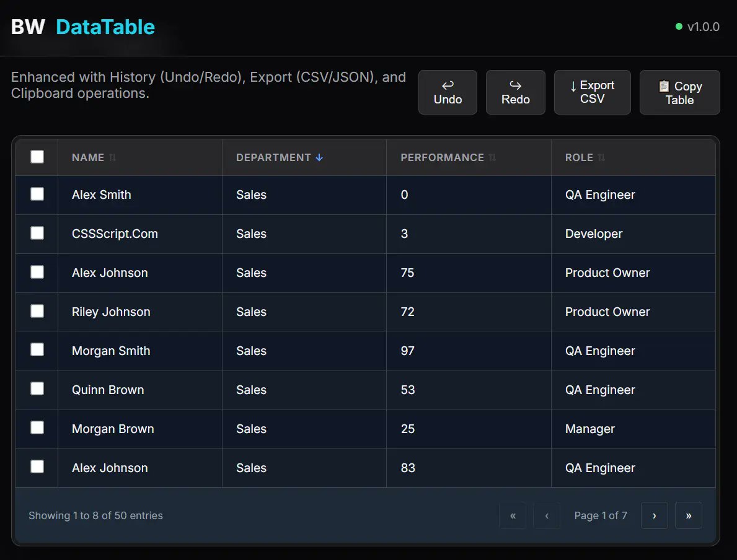Copy the table to clipboard
The image size is (737, 560).
tap(679, 92)
